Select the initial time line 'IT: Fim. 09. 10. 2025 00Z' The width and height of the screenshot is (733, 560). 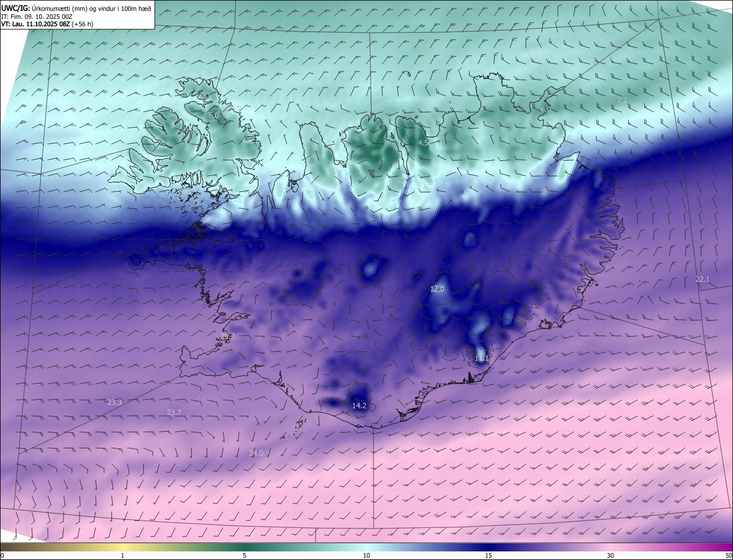pos(37,17)
